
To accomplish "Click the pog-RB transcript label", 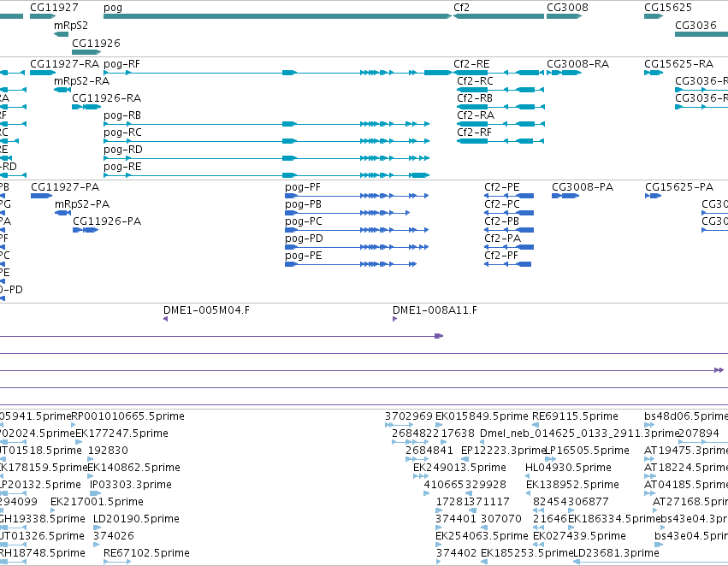I will [122, 115].
